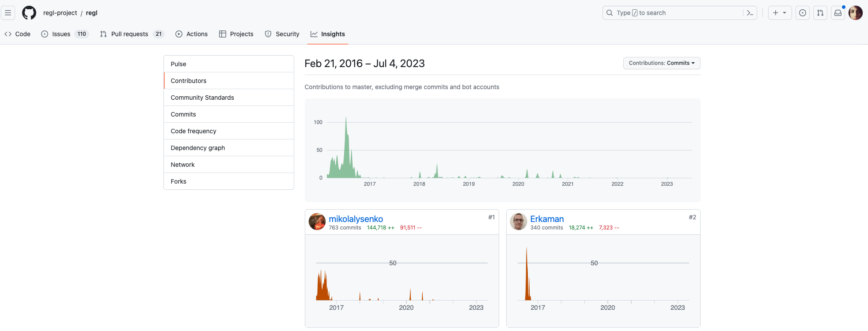Click Erkaman's avatar image

(519, 222)
